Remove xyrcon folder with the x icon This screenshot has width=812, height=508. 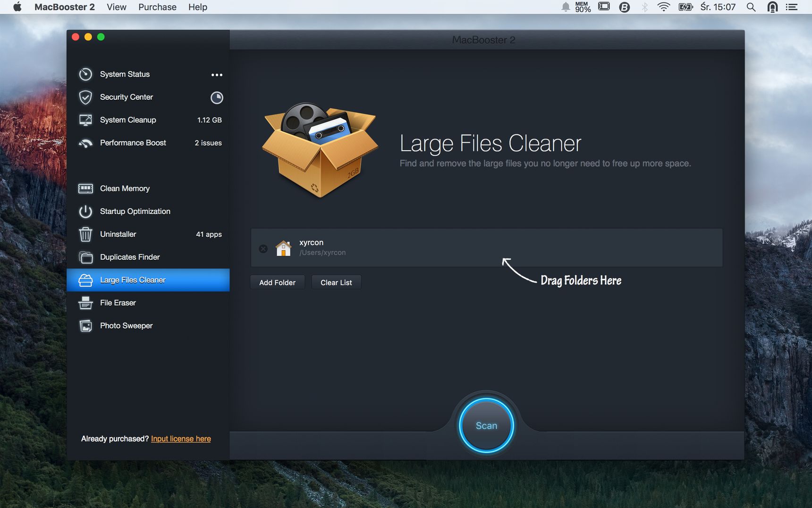pyautogui.click(x=263, y=249)
